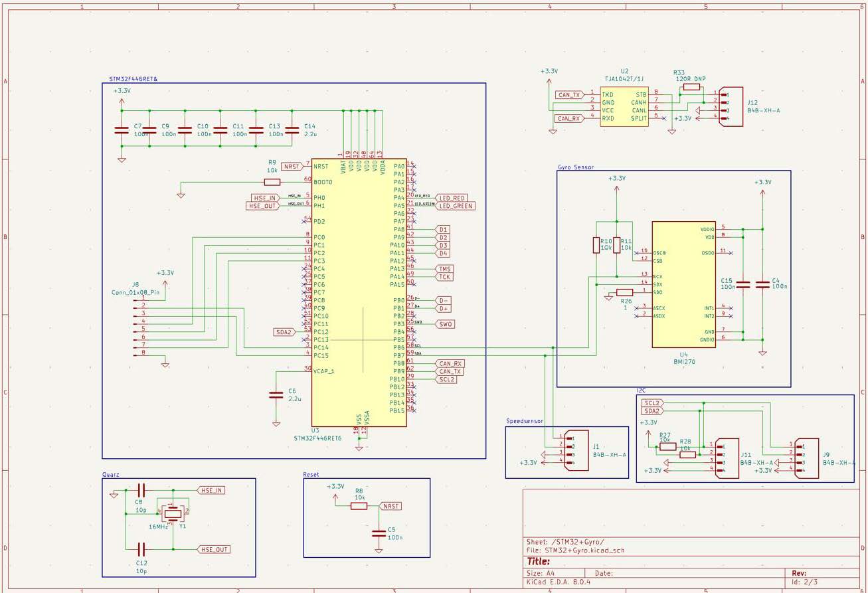Select the U4 BMI270 sensor body
The image size is (868, 593).
pyautogui.click(x=683, y=284)
